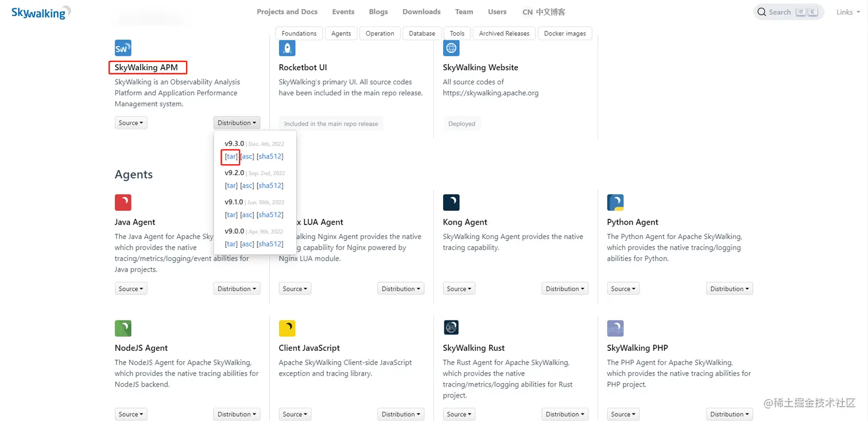The height and width of the screenshot is (421, 868).
Task: Click the search magnifier icon
Action: [x=762, y=12]
